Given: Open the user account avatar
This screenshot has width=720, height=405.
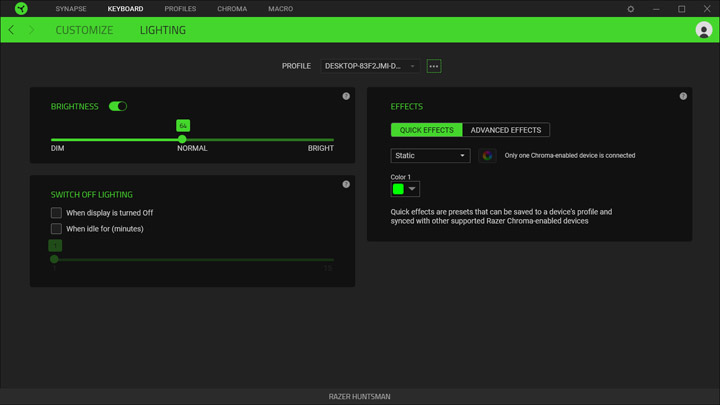Looking at the screenshot, I should pyautogui.click(x=703, y=30).
